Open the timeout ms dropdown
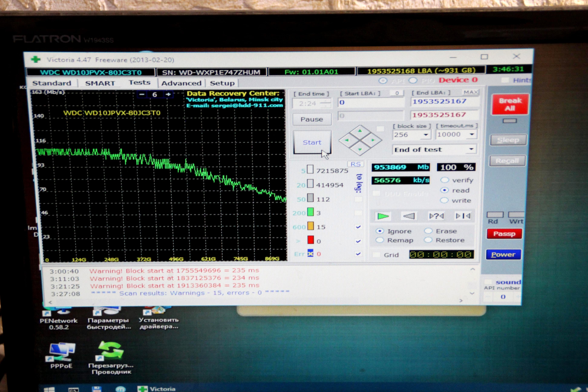 472,134
